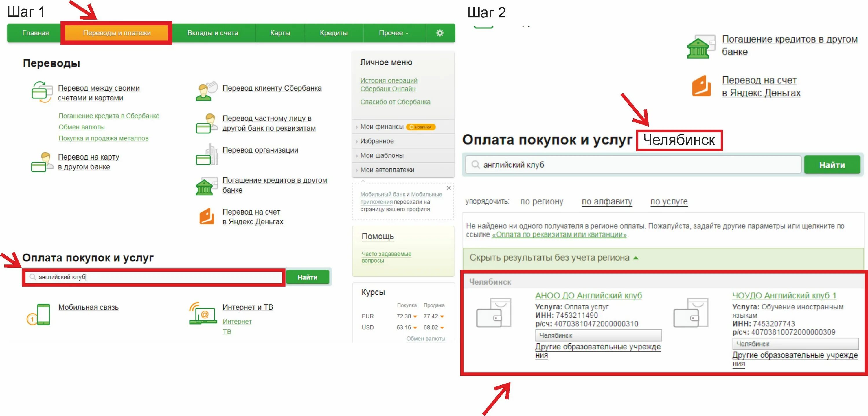The height and width of the screenshot is (416, 868).
Task: Click Мобильный банк link in notification
Action: point(382,195)
